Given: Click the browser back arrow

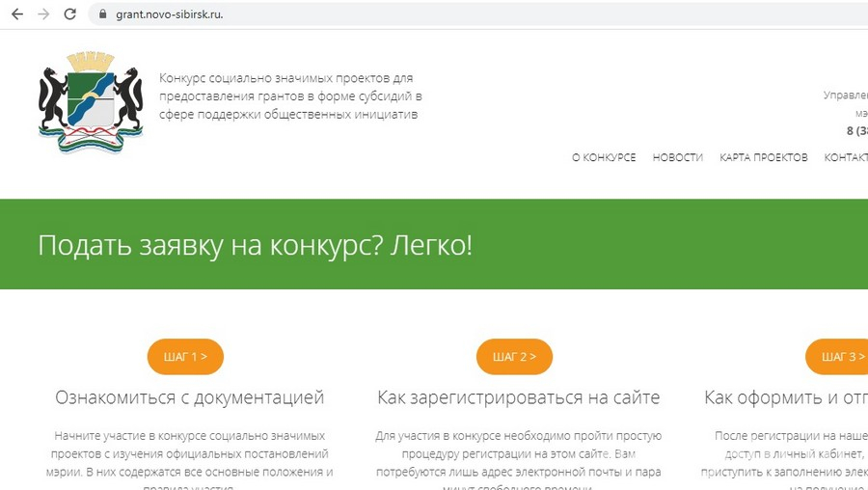Looking at the screenshot, I should [16, 14].
